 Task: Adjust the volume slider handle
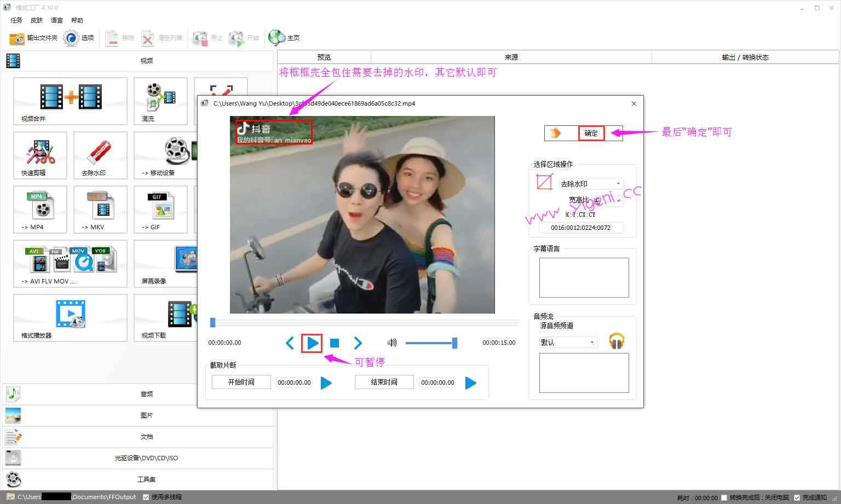(x=454, y=343)
